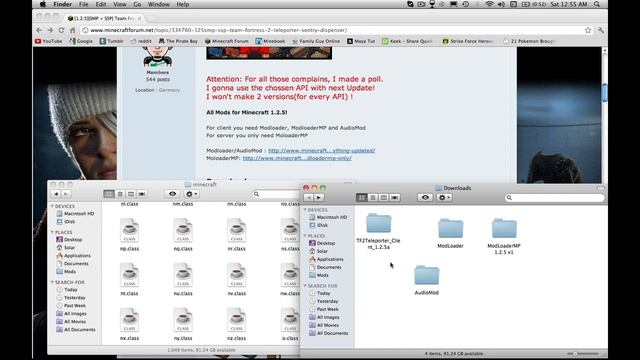640x360 pixels.
Task: Open the YouTube bookmark
Action: pyautogui.click(x=49, y=41)
